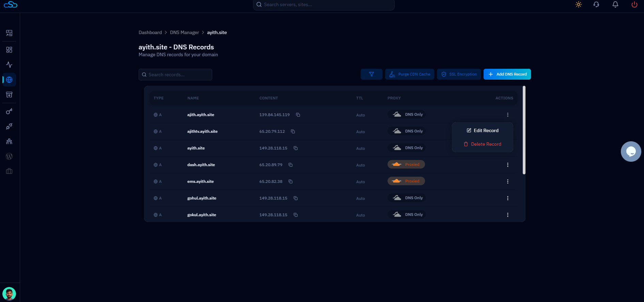The width and height of the screenshot is (644, 302).
Task: Copy IP 65.20.89.79 to clipboard
Action: (x=290, y=165)
